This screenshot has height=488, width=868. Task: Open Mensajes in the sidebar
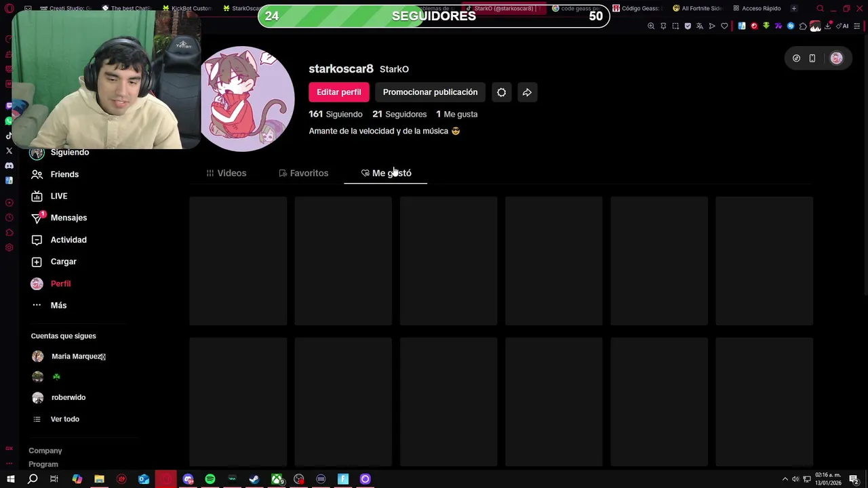coord(59,218)
